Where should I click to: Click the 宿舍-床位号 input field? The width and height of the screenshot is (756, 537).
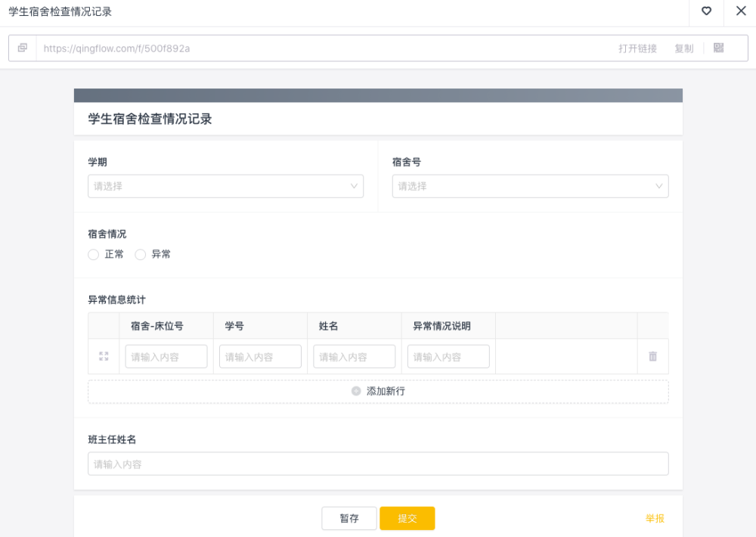[x=166, y=357]
